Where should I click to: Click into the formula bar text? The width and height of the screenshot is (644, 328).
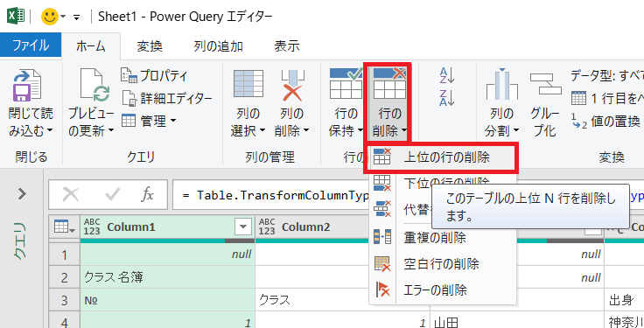pyautogui.click(x=276, y=195)
